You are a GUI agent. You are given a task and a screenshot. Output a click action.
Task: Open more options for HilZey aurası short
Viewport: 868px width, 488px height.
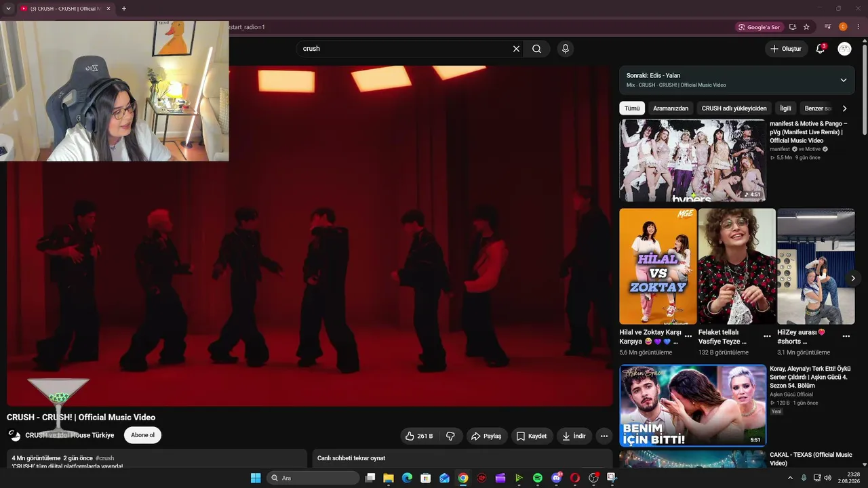click(846, 336)
